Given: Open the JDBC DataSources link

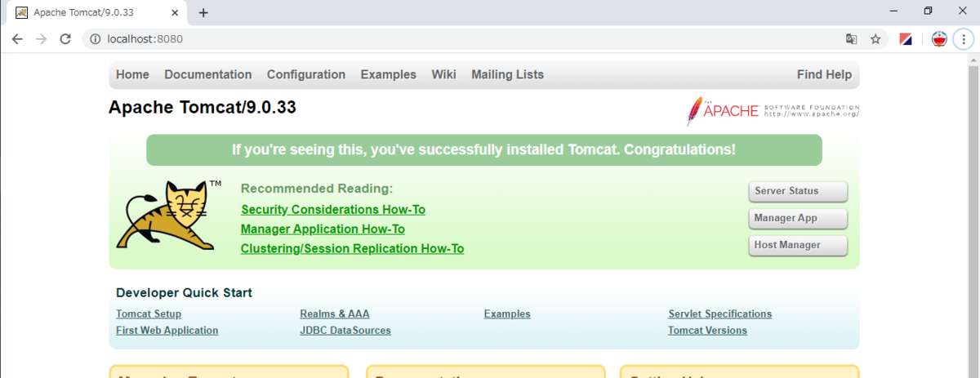Looking at the screenshot, I should coord(345,331).
